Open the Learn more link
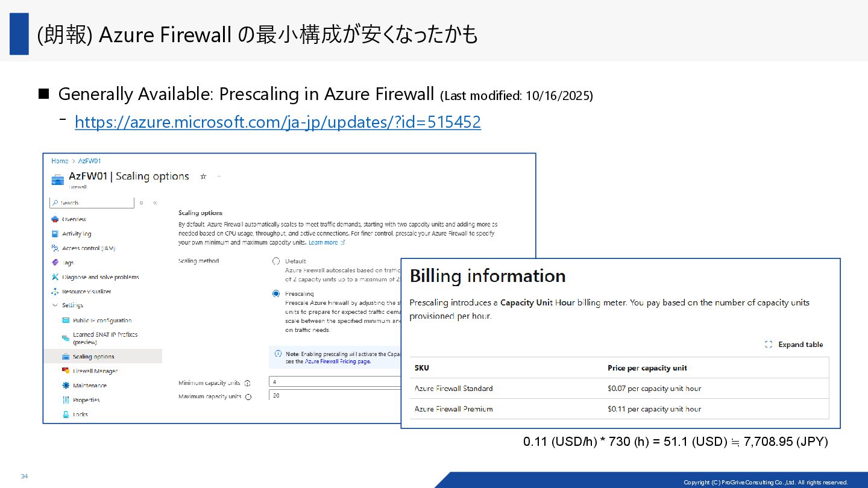 pyautogui.click(x=327, y=242)
